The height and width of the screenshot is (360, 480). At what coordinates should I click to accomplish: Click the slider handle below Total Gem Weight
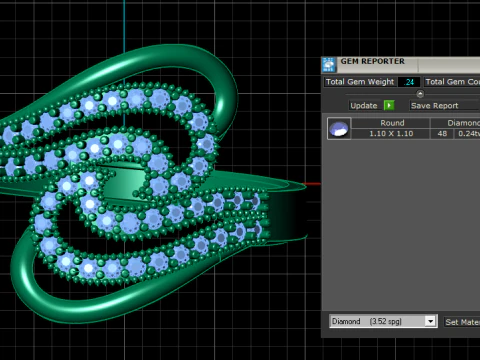pos(420,94)
